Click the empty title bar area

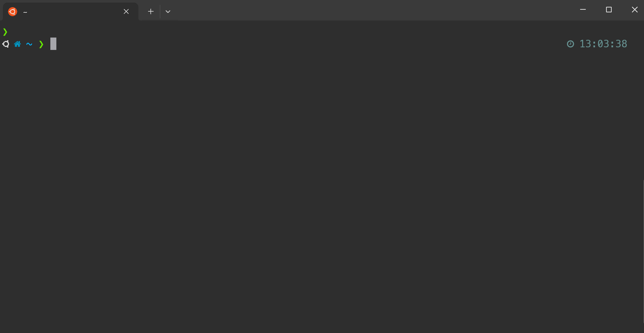(x=372, y=10)
